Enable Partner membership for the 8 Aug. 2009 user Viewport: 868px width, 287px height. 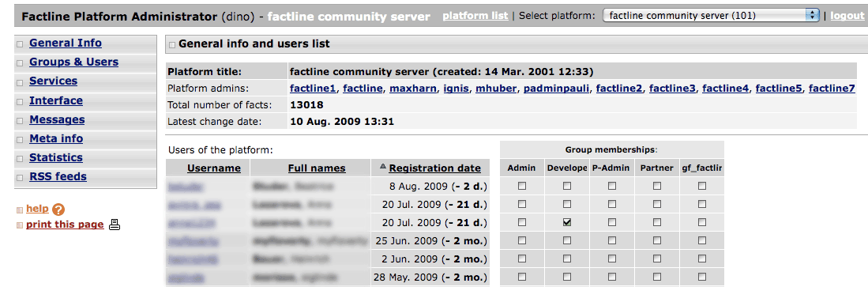tap(656, 186)
